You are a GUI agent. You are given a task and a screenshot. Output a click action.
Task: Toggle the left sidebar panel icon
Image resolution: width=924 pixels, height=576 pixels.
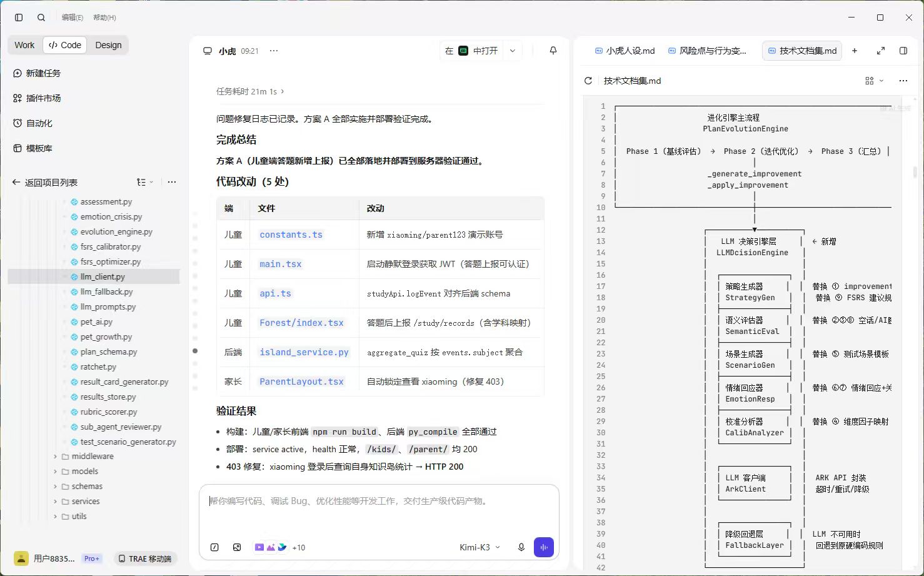coord(19,18)
